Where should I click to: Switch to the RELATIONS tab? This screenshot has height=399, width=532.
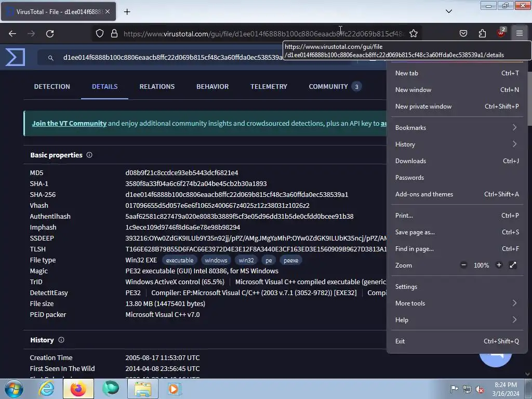coord(157,87)
